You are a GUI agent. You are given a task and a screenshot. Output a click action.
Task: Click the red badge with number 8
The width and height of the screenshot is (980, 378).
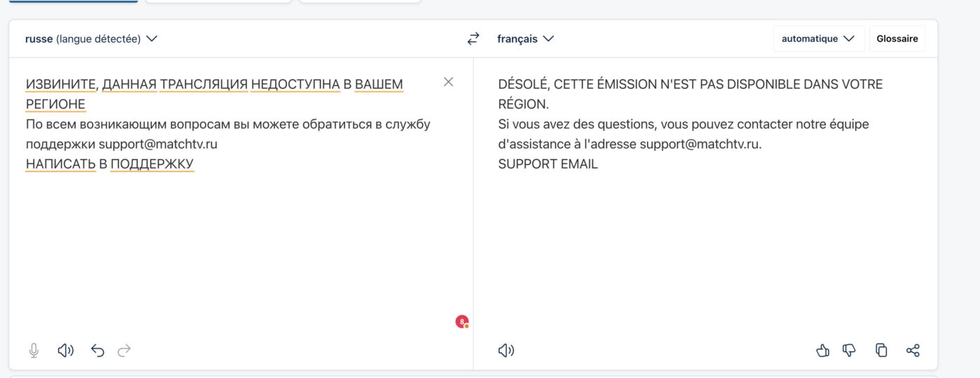pos(462,322)
